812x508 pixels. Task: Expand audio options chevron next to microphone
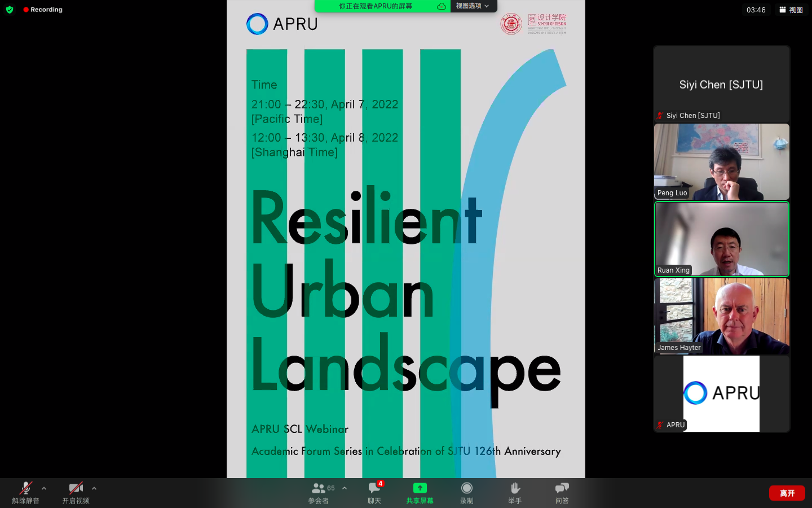pyautogui.click(x=44, y=488)
